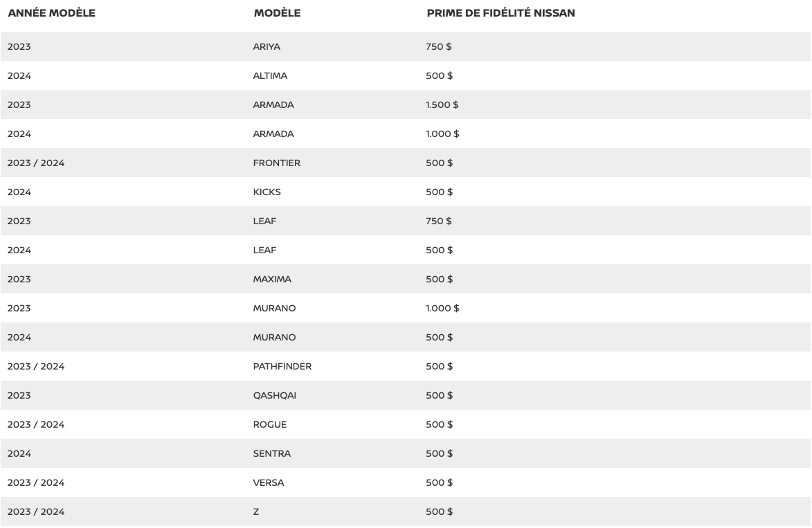Click the 750 $ amount for ARIYA

tap(439, 46)
